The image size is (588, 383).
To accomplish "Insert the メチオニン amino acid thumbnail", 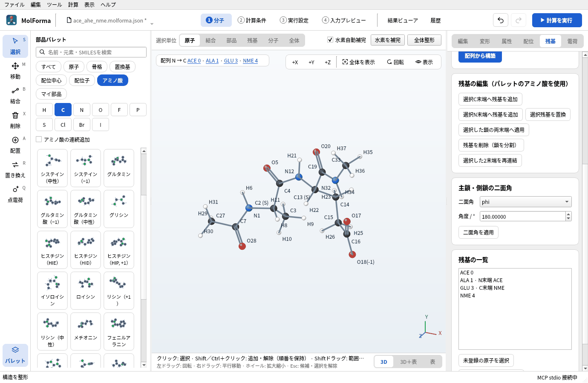I will tap(86, 331).
